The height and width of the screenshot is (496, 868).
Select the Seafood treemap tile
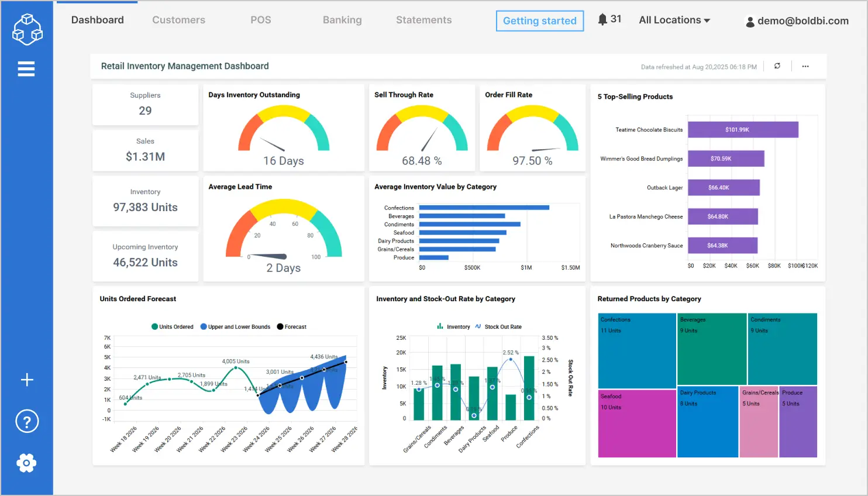point(636,423)
